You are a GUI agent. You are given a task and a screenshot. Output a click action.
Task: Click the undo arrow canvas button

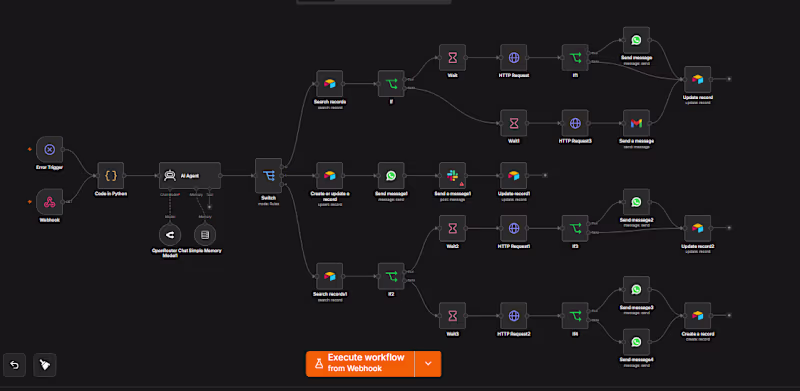[x=14, y=365]
